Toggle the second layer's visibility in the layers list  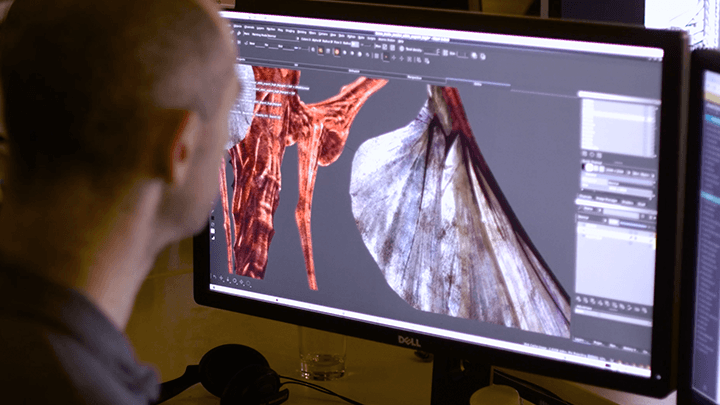click(582, 233)
